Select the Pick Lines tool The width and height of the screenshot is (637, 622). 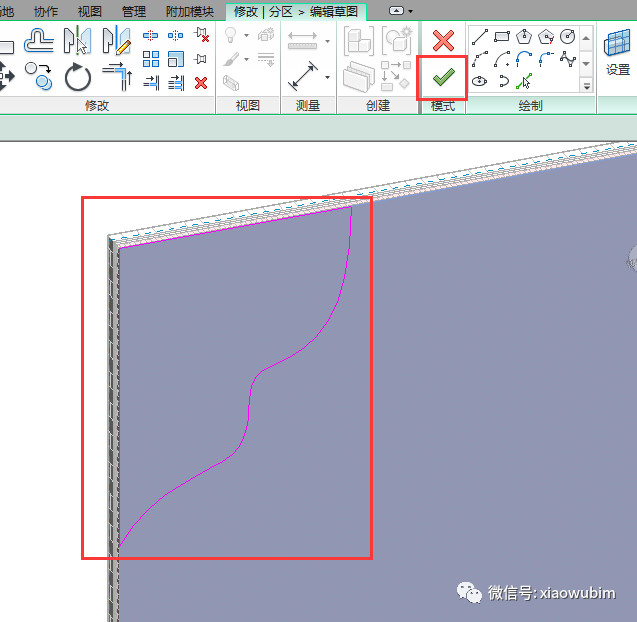pyautogui.click(x=524, y=81)
